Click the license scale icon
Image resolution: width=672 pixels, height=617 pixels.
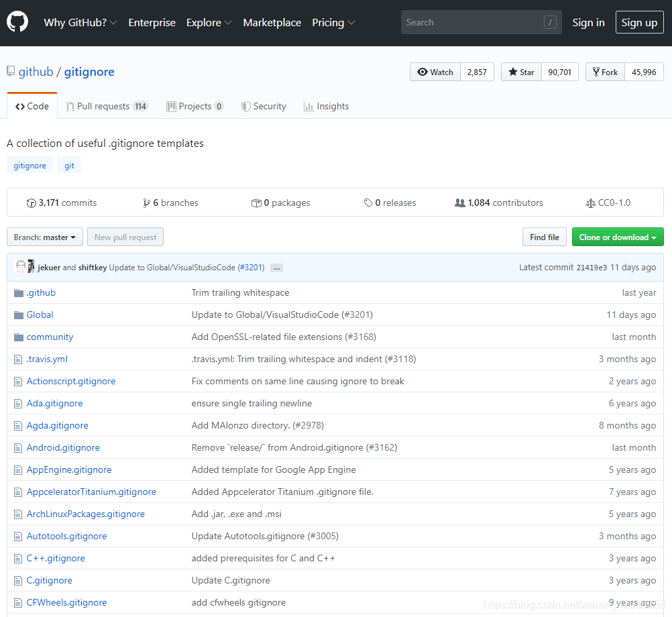tap(591, 203)
